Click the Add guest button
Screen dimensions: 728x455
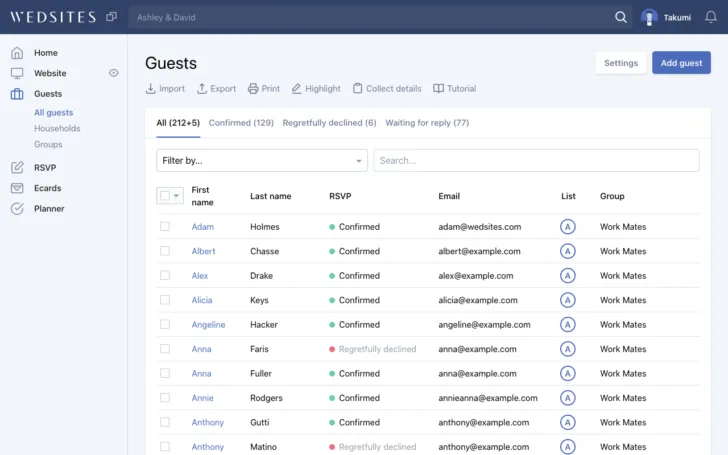click(x=681, y=63)
